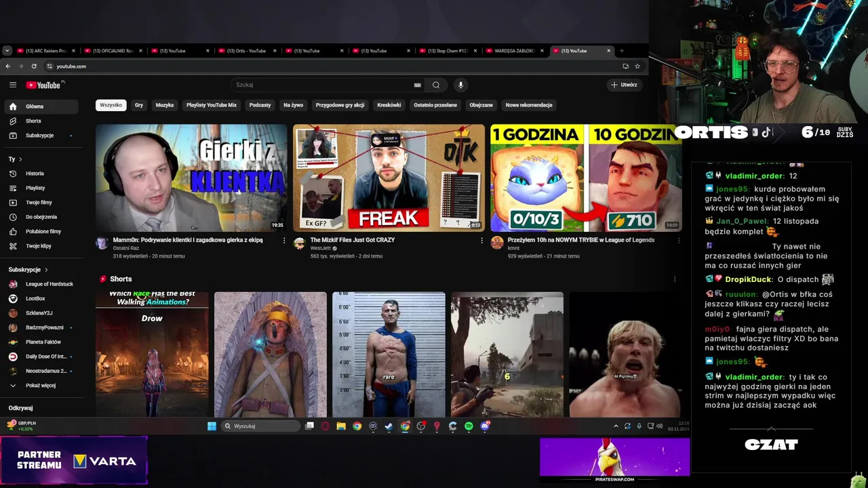The image size is (868, 488).
Task: Switch to the Ortis - YouTube tab
Action: pyautogui.click(x=248, y=51)
